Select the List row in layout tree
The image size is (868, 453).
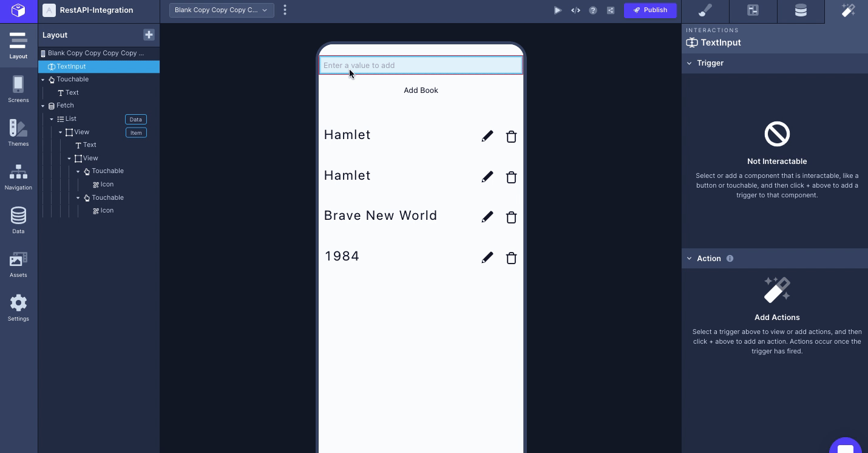(99, 119)
